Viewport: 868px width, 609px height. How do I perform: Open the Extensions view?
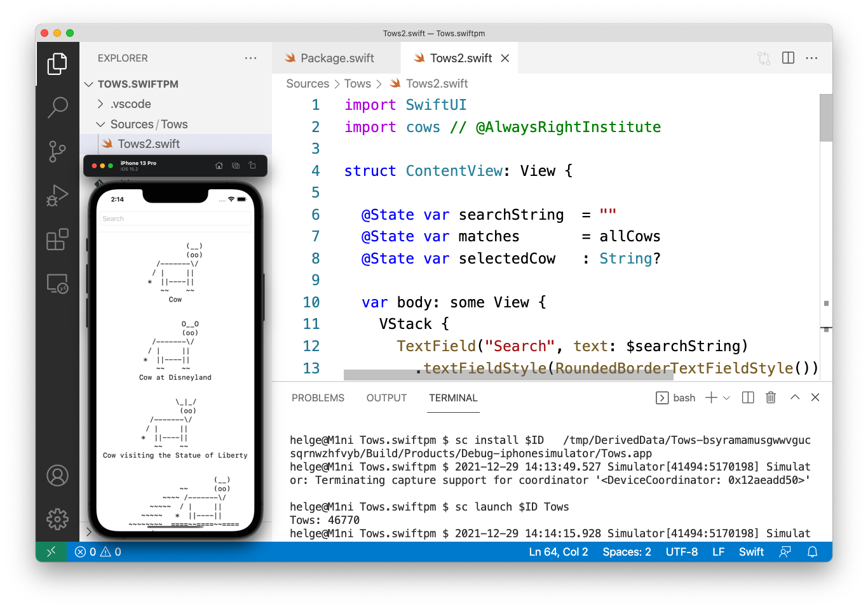click(x=57, y=239)
